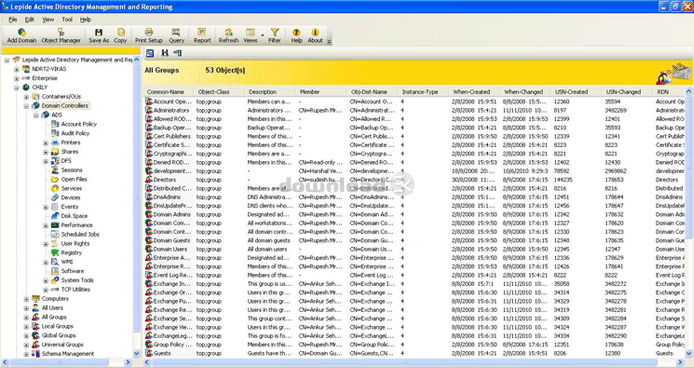This screenshot has height=368, width=694.
Task: Launch the Query tool
Action: click(176, 35)
